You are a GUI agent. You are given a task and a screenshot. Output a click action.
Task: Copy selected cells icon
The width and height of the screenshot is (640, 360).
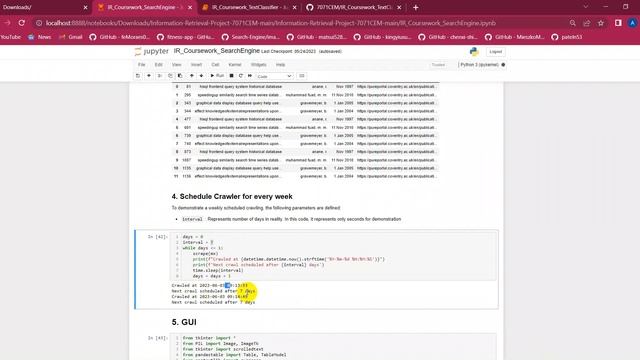(170, 76)
